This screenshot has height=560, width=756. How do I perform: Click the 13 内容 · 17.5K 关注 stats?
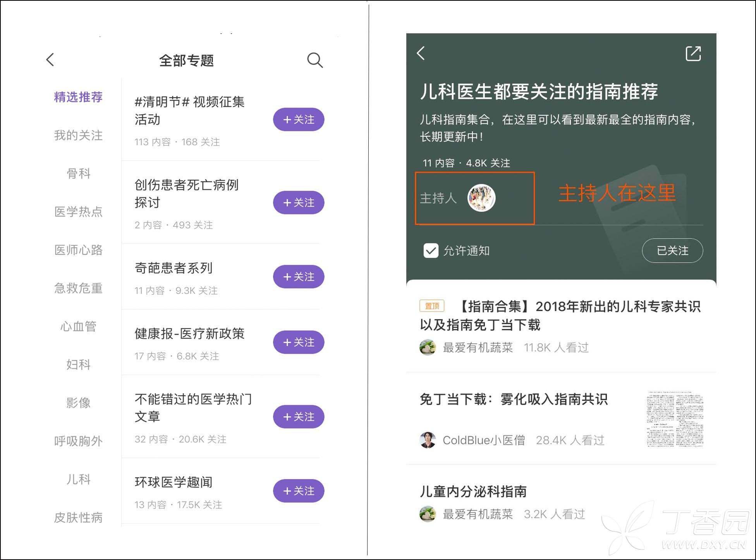(x=178, y=505)
